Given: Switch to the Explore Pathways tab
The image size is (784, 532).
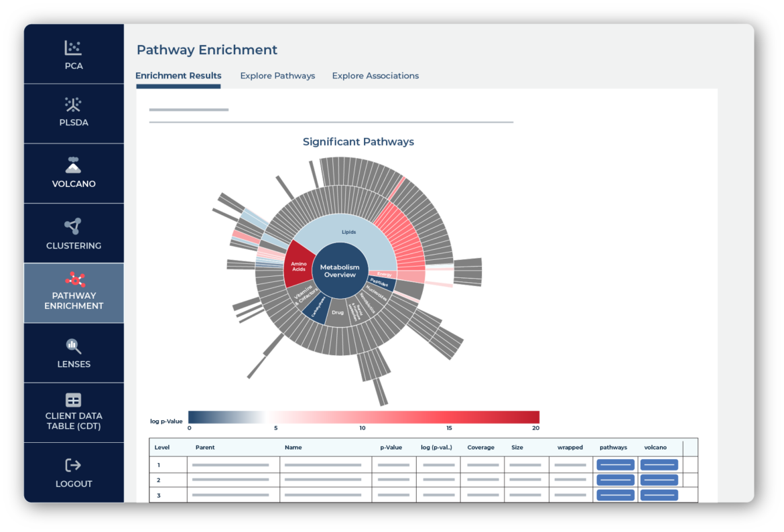Looking at the screenshot, I should [277, 76].
